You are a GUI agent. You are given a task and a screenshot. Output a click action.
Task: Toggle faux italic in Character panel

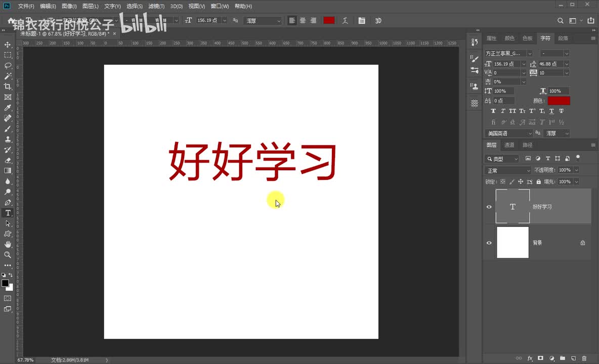[x=503, y=111]
